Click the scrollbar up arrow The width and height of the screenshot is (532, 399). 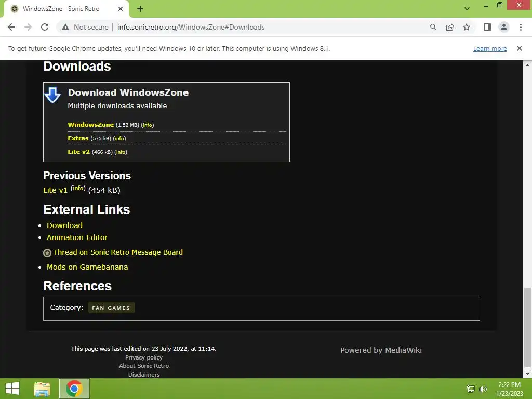coord(527,64)
